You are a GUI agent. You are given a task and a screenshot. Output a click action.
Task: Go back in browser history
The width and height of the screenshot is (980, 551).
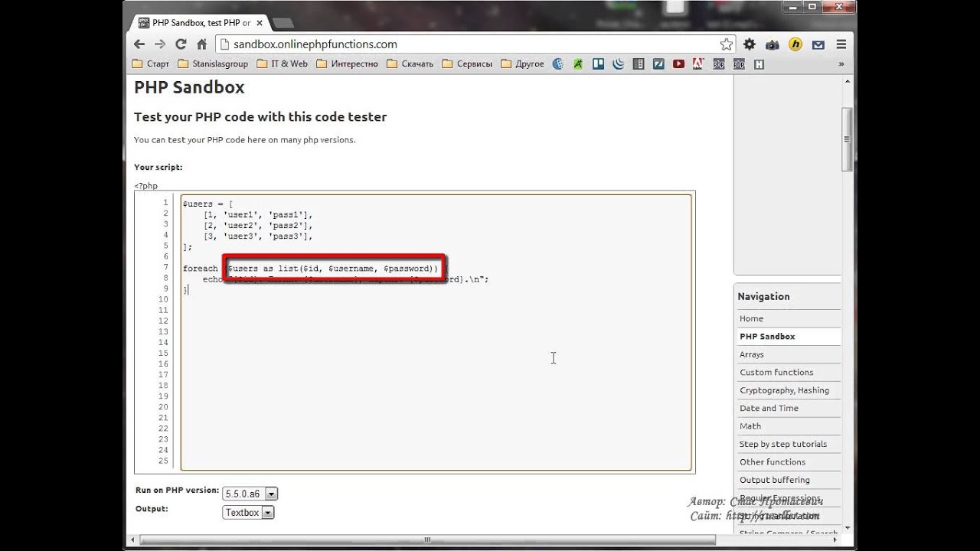pos(139,44)
